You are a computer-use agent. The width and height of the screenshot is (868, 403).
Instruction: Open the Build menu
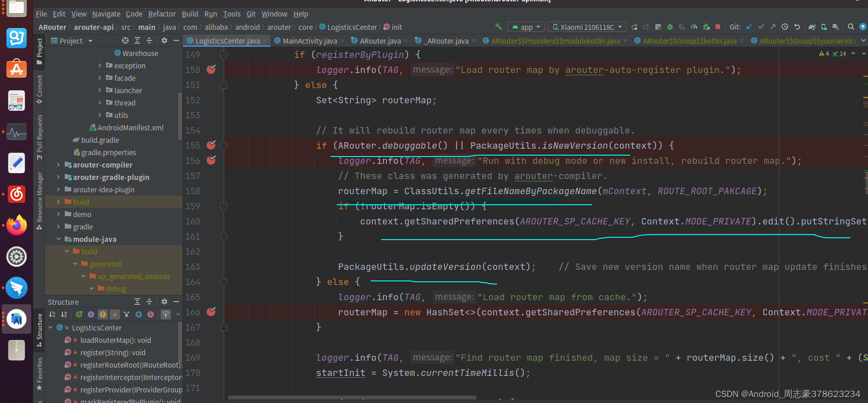[x=190, y=14]
